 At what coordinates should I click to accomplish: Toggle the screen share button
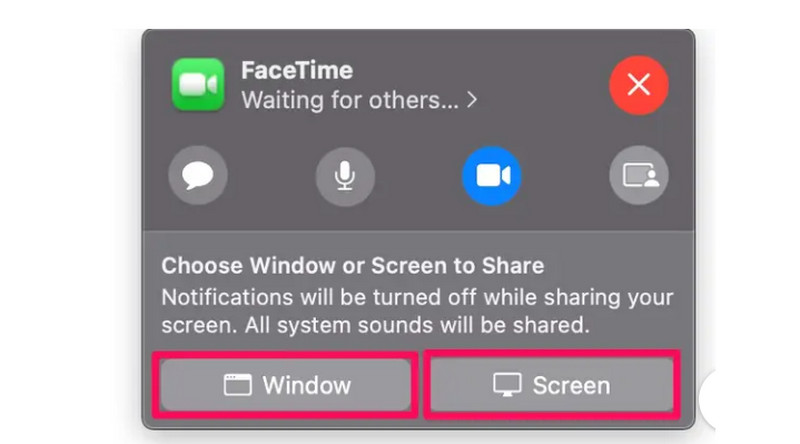(x=639, y=176)
